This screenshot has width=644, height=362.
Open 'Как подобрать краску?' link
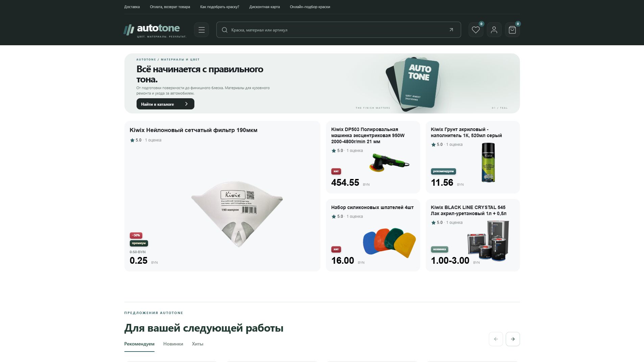click(219, 7)
